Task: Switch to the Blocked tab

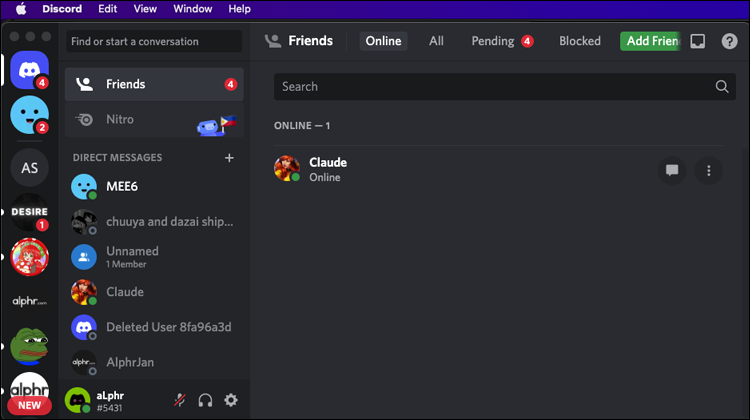Action: (580, 41)
